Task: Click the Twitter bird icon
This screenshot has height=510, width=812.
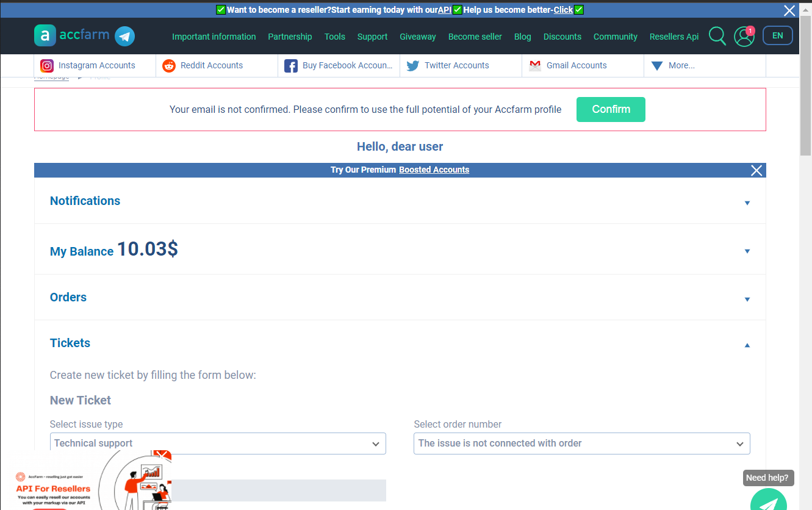Action: [413, 66]
